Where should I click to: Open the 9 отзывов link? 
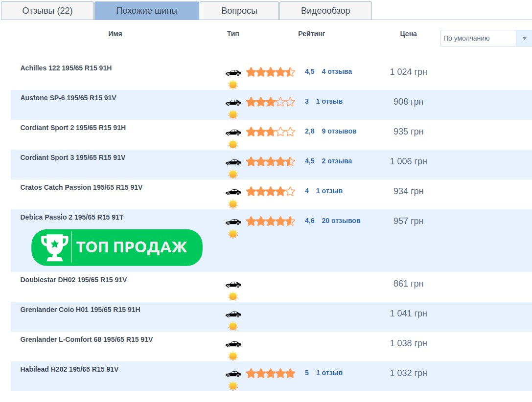[x=339, y=131]
